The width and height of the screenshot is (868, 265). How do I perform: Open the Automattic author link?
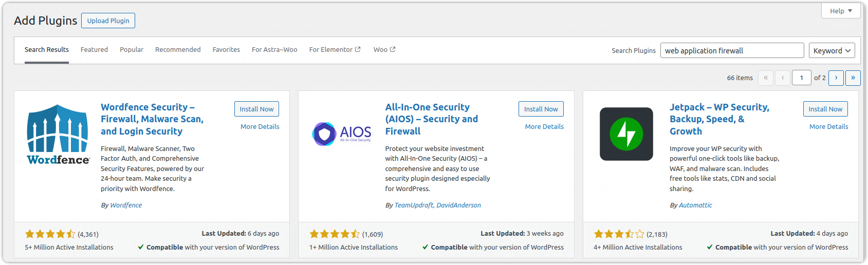[x=695, y=205]
